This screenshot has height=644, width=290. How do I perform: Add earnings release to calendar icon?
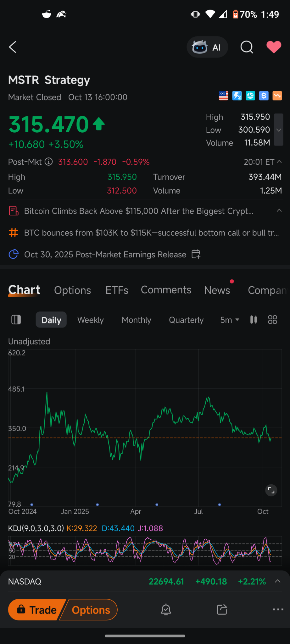pyautogui.click(x=196, y=254)
